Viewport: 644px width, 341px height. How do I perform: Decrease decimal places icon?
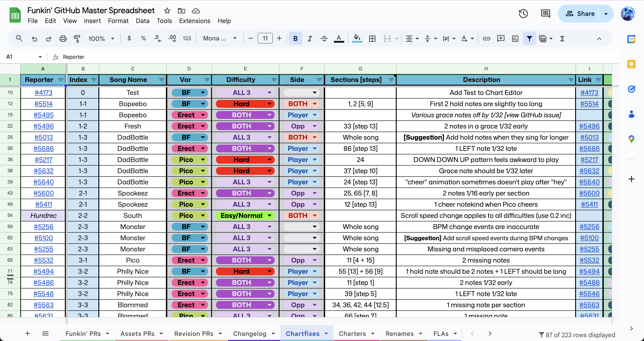pyautogui.click(x=158, y=38)
